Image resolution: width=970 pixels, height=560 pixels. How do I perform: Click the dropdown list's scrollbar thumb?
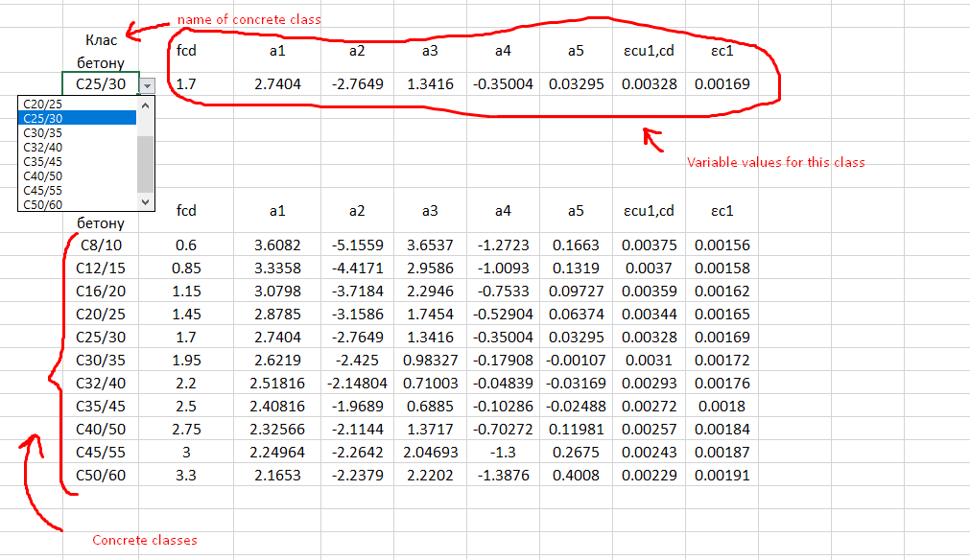click(146, 163)
